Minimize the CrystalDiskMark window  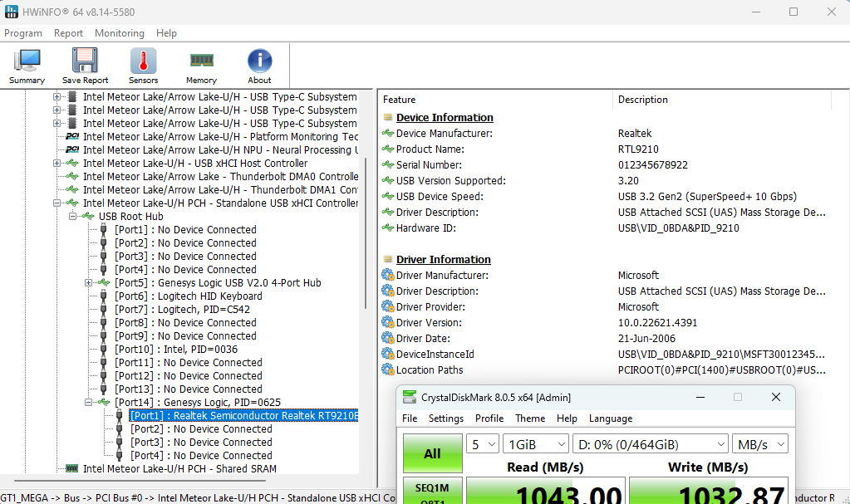pyautogui.click(x=700, y=397)
